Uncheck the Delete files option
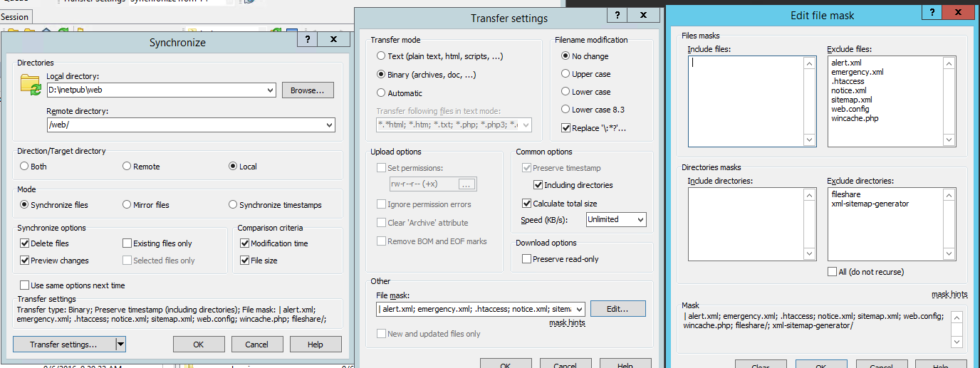 [x=25, y=243]
